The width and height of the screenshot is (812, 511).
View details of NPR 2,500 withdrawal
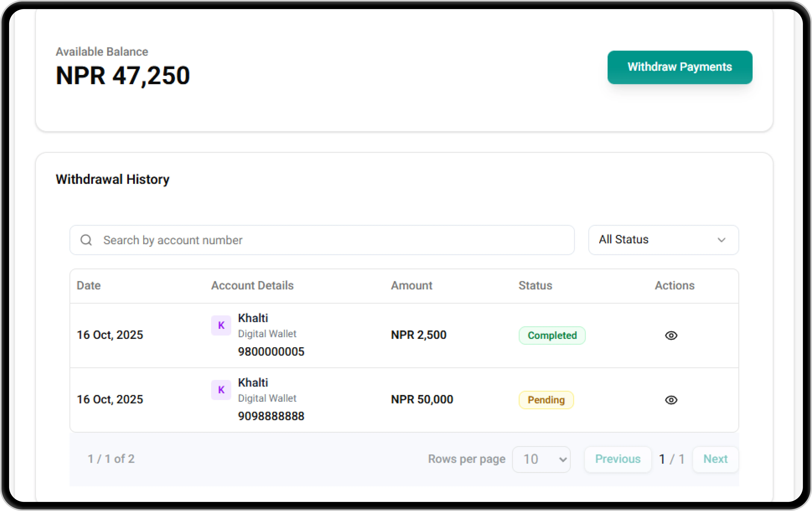click(x=671, y=335)
